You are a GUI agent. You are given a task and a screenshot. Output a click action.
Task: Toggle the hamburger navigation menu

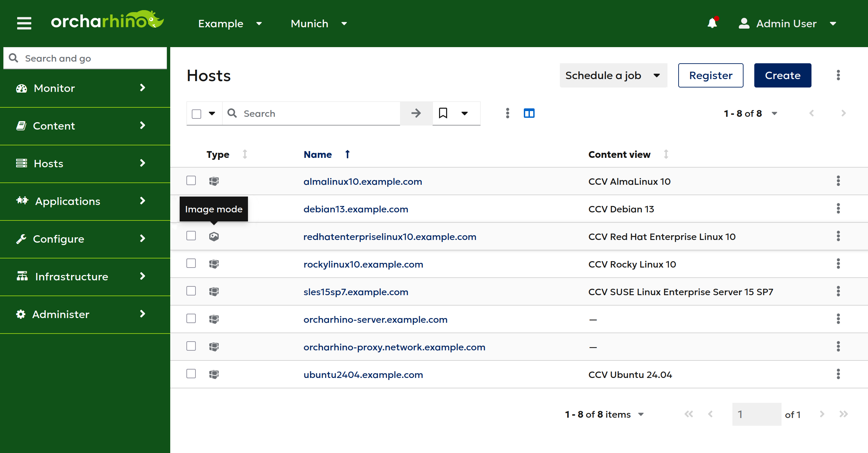click(x=24, y=23)
